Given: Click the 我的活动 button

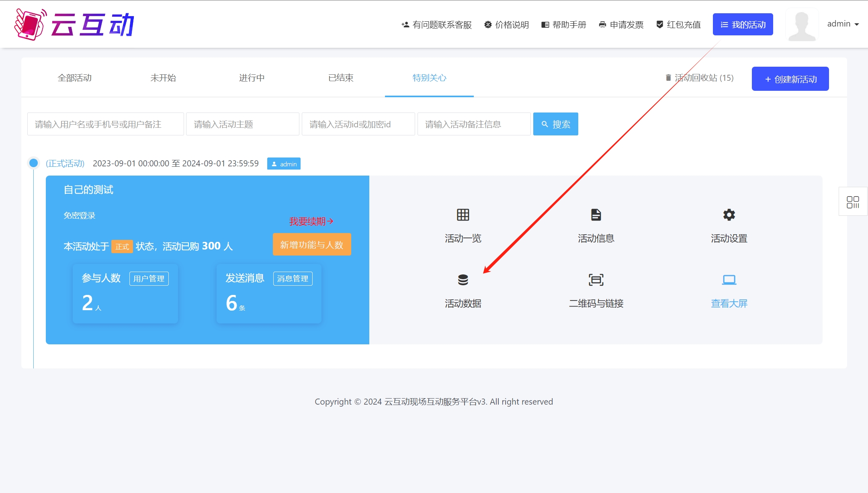Looking at the screenshot, I should pyautogui.click(x=743, y=25).
